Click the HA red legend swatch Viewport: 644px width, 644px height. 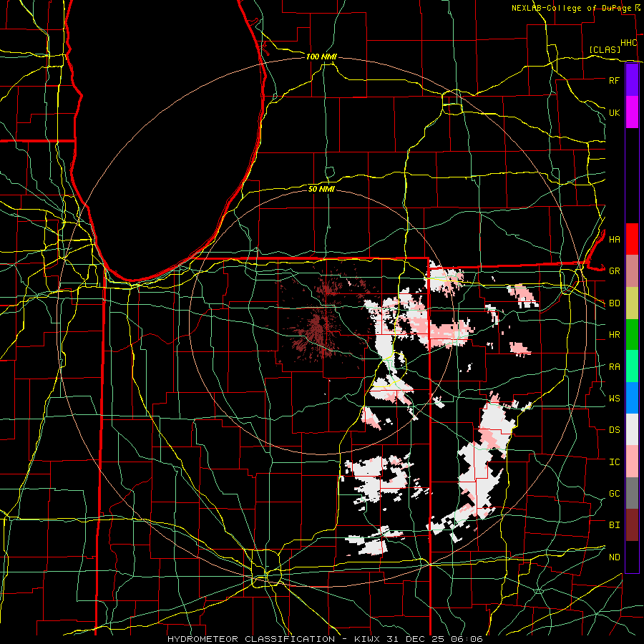click(x=632, y=239)
